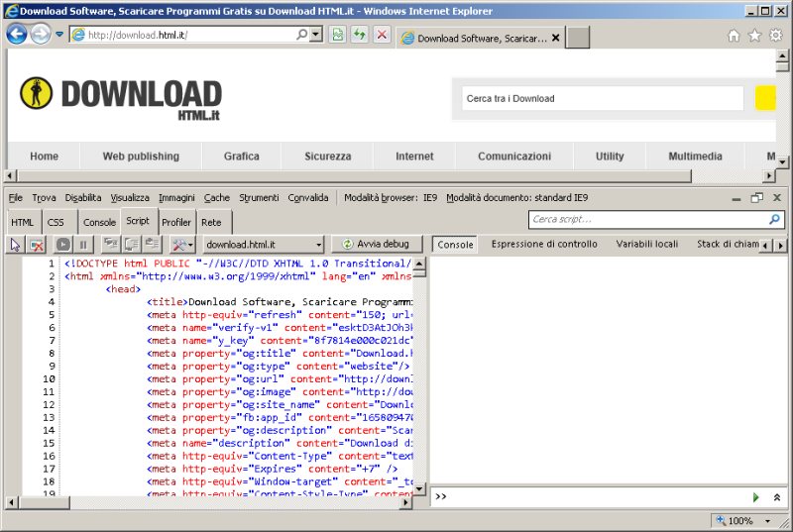Screen dimensions: 793x532
Task: Click the clear browser cache icon
Action: pos(37,244)
